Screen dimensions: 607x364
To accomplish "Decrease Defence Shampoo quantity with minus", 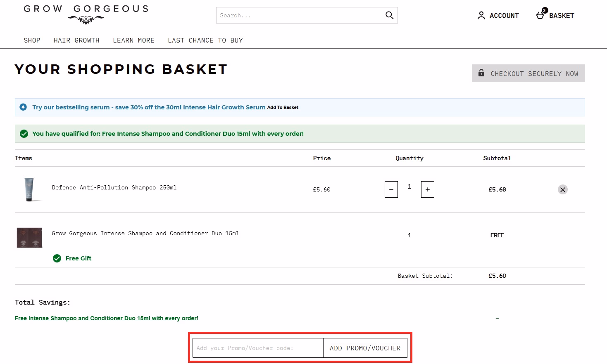I will 391,189.
